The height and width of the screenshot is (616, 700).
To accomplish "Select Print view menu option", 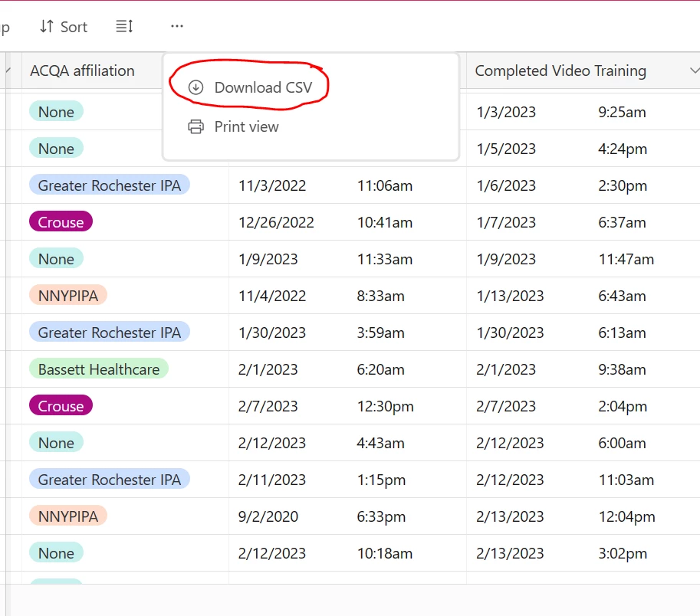I will tap(233, 126).
